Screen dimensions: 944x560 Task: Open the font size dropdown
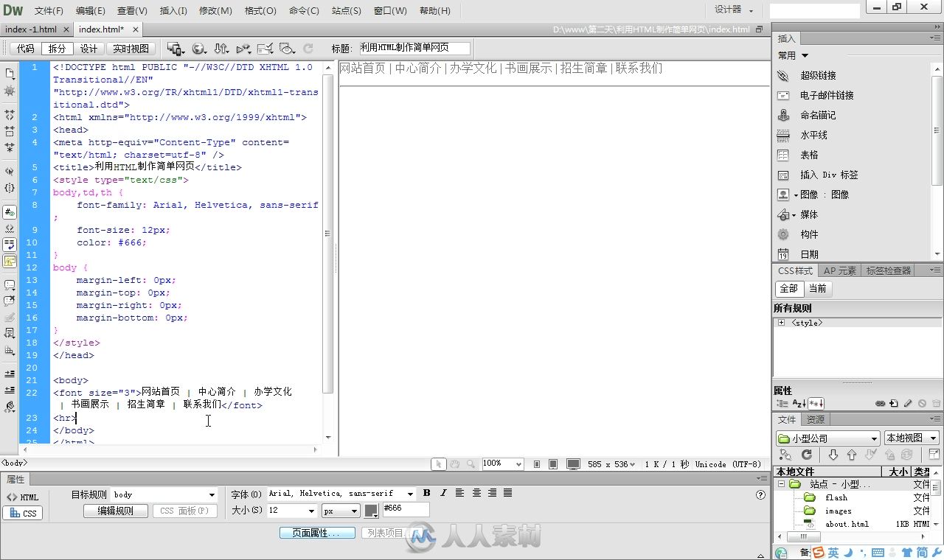point(310,511)
